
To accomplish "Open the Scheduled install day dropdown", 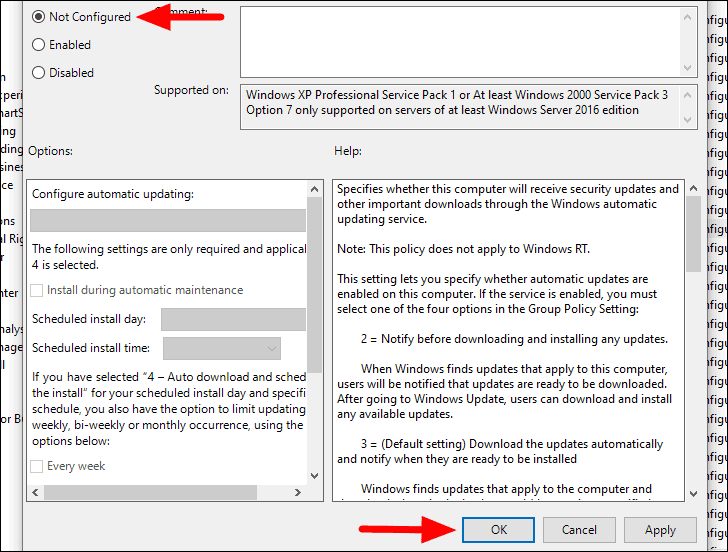I will click(x=233, y=319).
